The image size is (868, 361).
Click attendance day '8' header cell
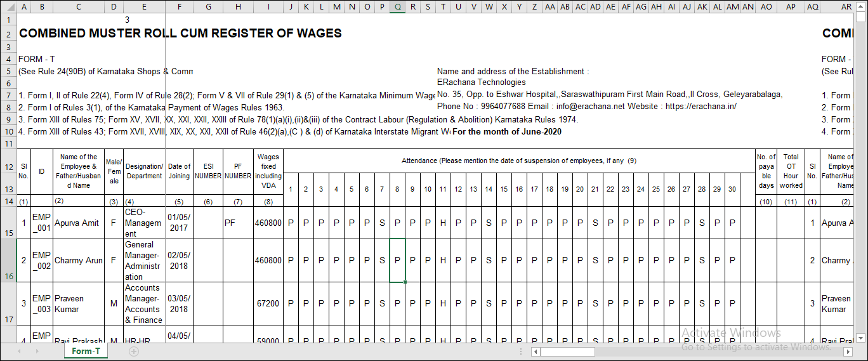coord(397,189)
